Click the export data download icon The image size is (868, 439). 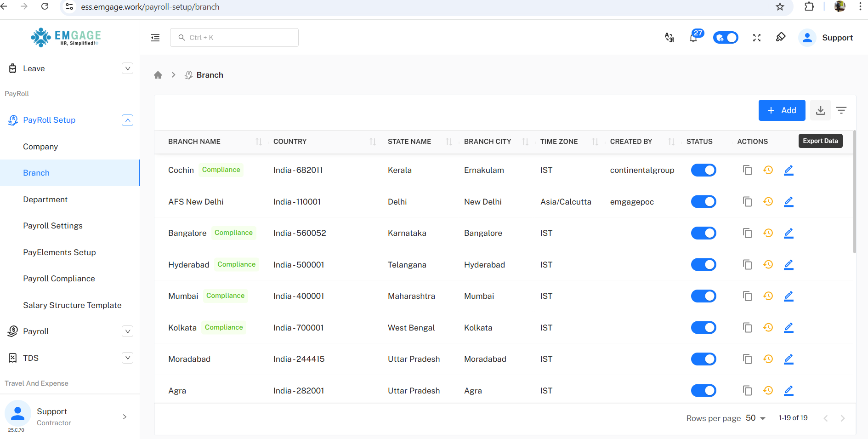[x=820, y=110]
